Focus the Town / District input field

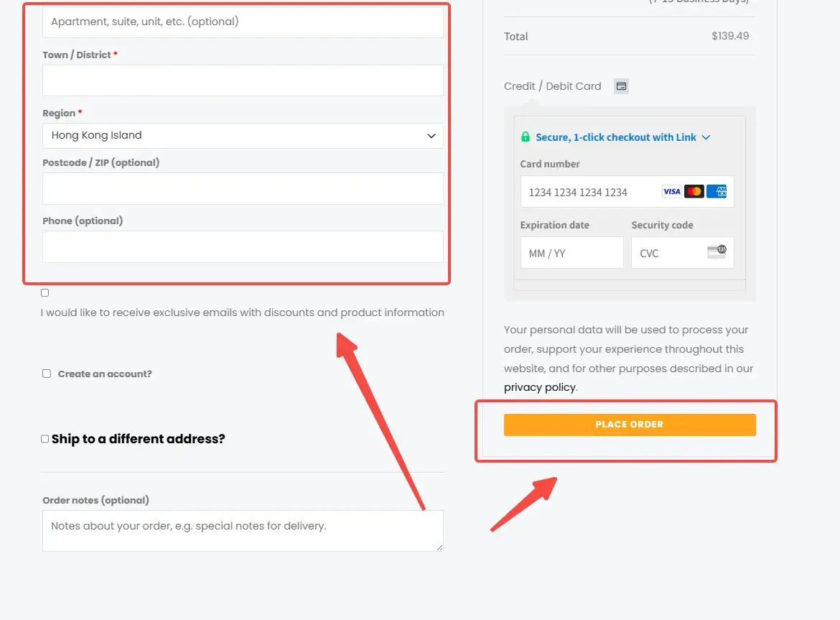(x=243, y=80)
